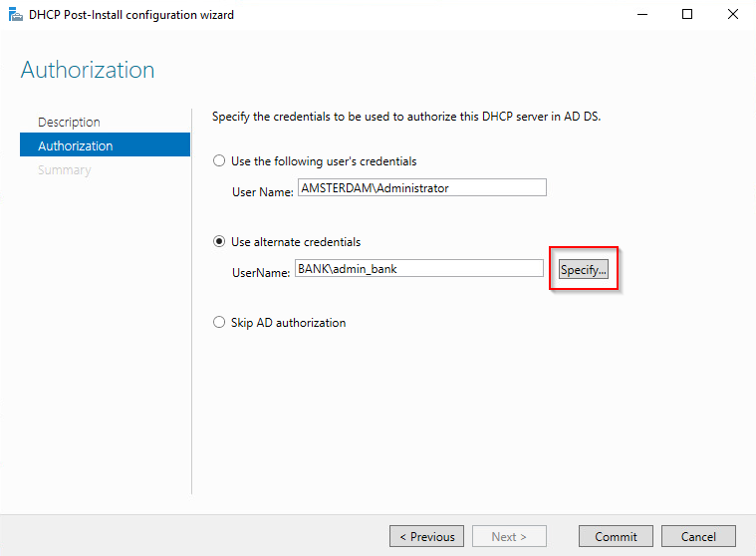756x556 pixels.
Task: Minimize the DHCP configuration wizard window
Action: (642, 15)
